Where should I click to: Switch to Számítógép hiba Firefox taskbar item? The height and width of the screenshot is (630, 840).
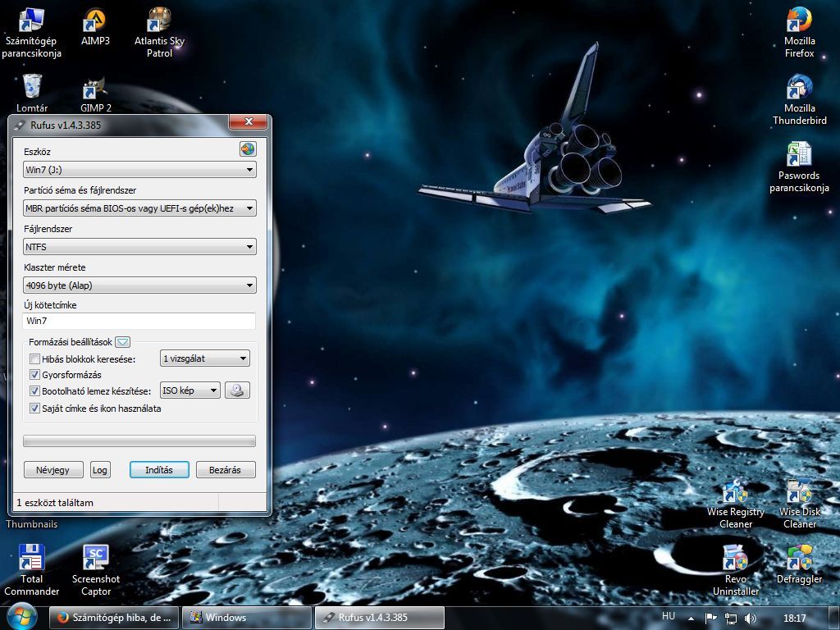[114, 618]
